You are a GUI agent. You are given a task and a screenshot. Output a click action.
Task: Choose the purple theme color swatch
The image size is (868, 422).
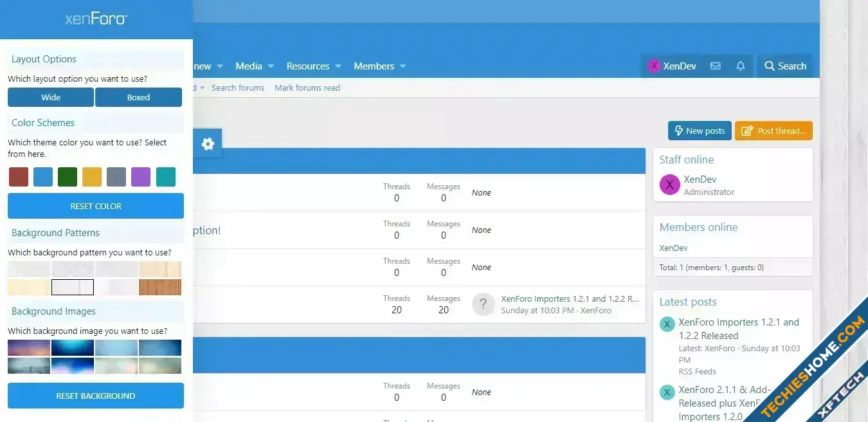(x=141, y=177)
